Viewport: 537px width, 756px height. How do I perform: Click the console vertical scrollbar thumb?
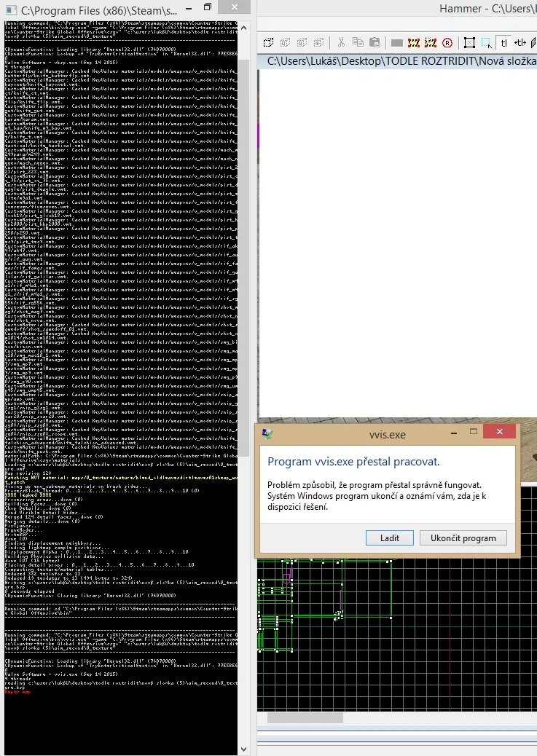tap(243, 258)
